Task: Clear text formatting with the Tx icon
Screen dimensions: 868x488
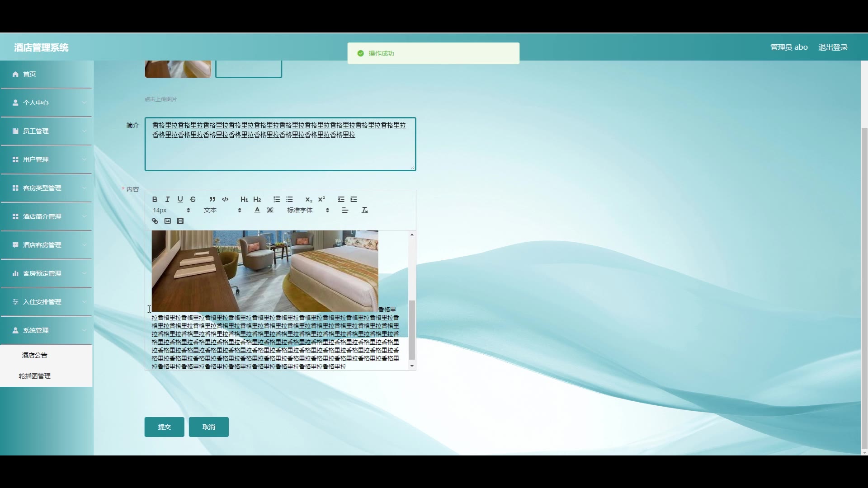Action: (365, 210)
